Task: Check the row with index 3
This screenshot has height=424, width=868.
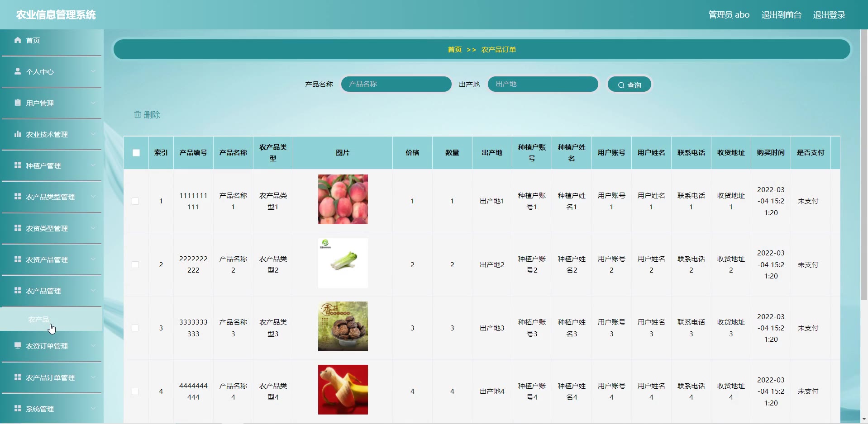Action: click(135, 328)
